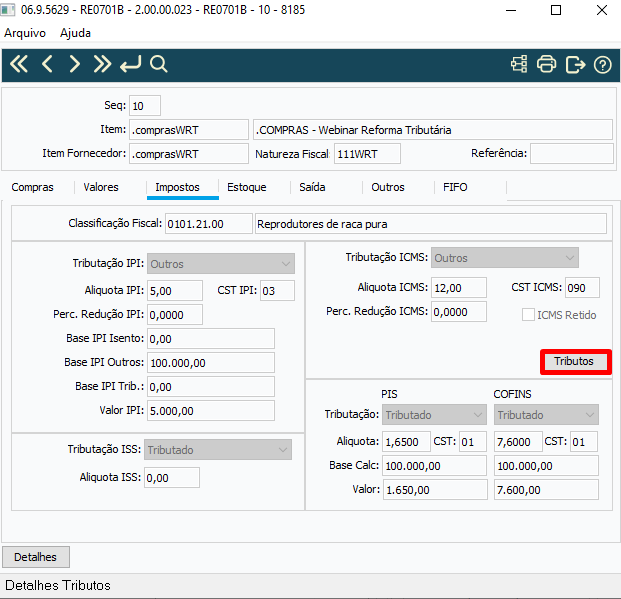Click the Detalhes button
This screenshot has height=599, width=621.
[x=36, y=557]
